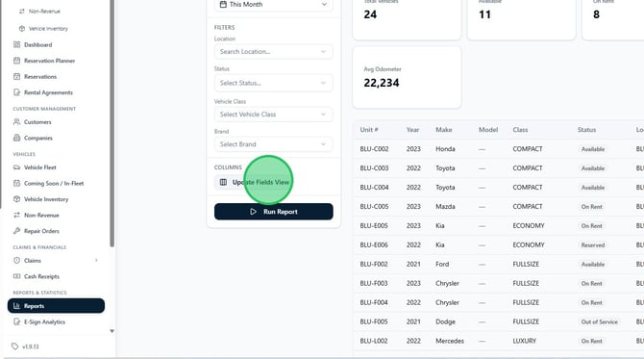Click the Cash Receipts icon

(17, 276)
